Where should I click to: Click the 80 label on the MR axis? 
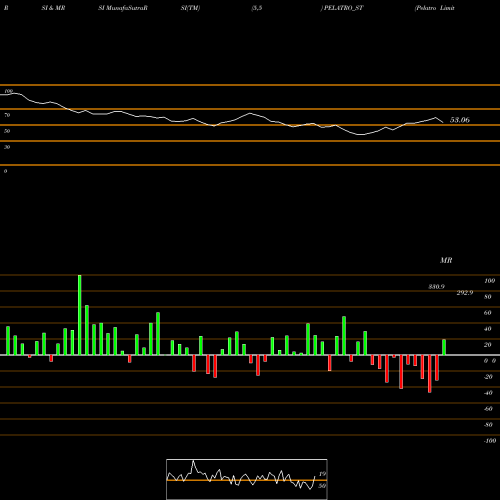tap(488, 297)
